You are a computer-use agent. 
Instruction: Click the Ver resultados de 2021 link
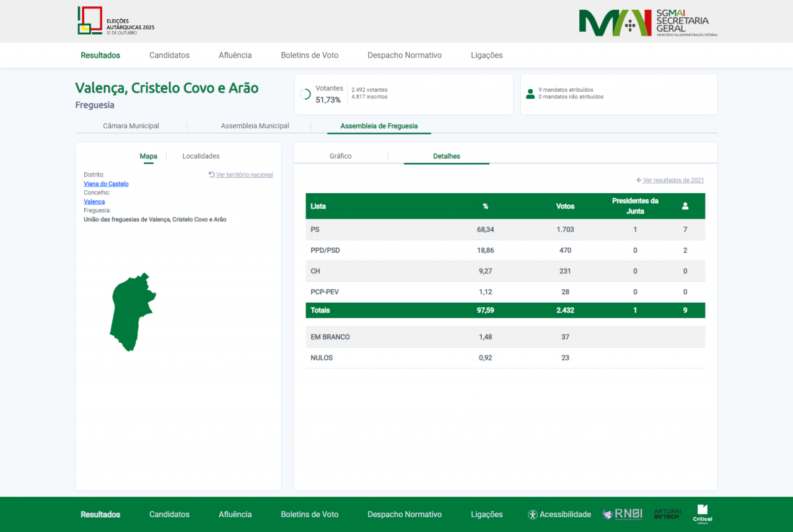pyautogui.click(x=673, y=180)
